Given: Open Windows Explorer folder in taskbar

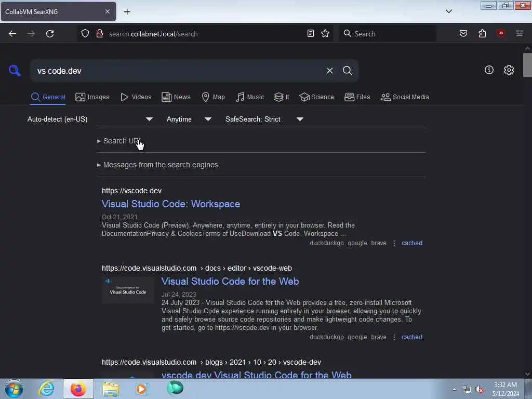Looking at the screenshot, I should pyautogui.click(x=111, y=389).
